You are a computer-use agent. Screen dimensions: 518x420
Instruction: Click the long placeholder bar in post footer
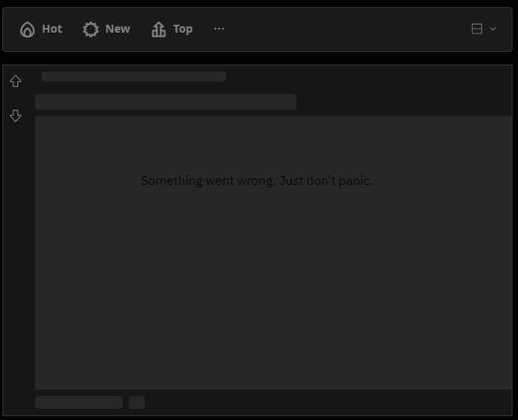tap(78, 402)
